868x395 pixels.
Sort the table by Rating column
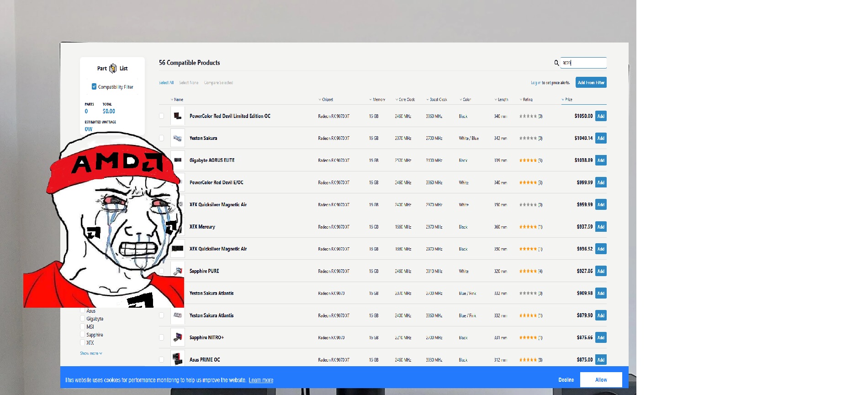(x=526, y=100)
